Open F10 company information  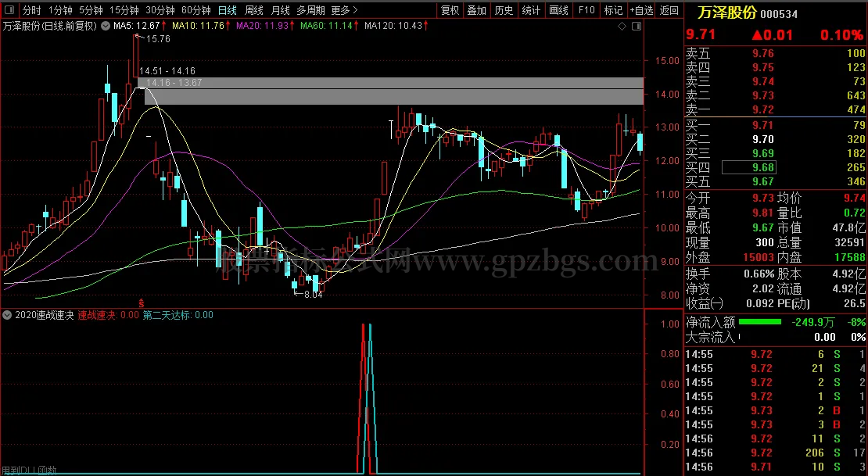(586, 11)
